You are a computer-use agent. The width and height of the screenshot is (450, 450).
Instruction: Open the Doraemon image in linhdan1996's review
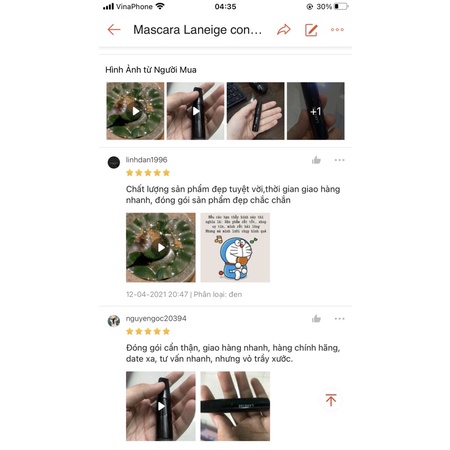(x=235, y=248)
